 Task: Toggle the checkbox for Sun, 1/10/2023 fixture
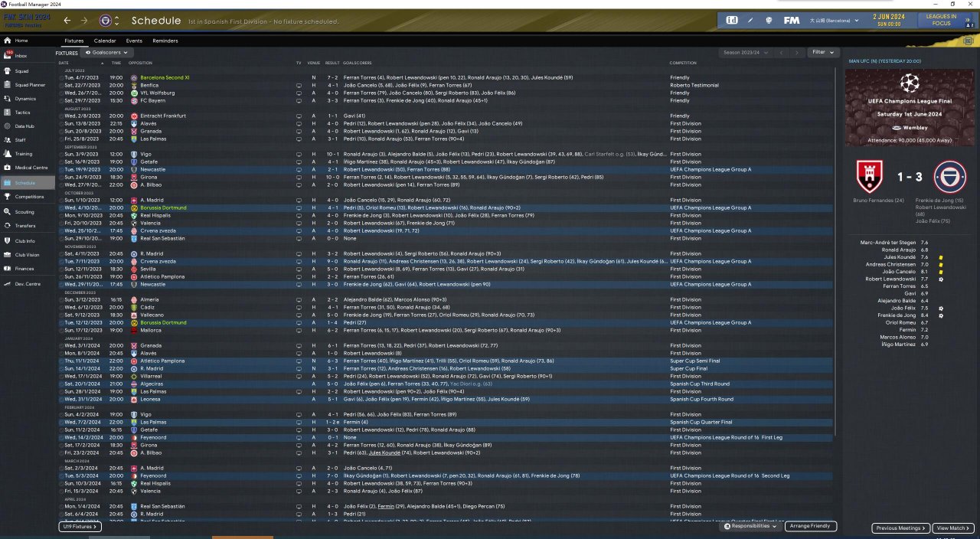coord(61,200)
